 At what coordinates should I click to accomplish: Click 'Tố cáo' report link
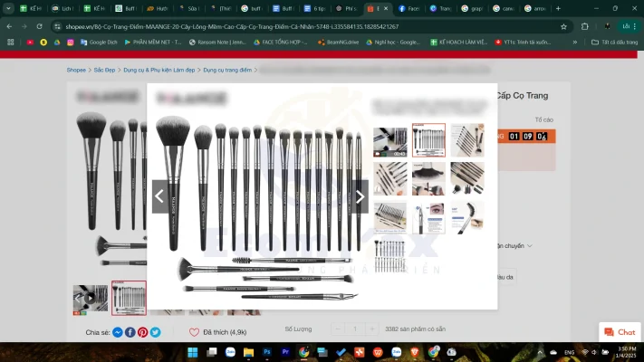click(x=543, y=119)
